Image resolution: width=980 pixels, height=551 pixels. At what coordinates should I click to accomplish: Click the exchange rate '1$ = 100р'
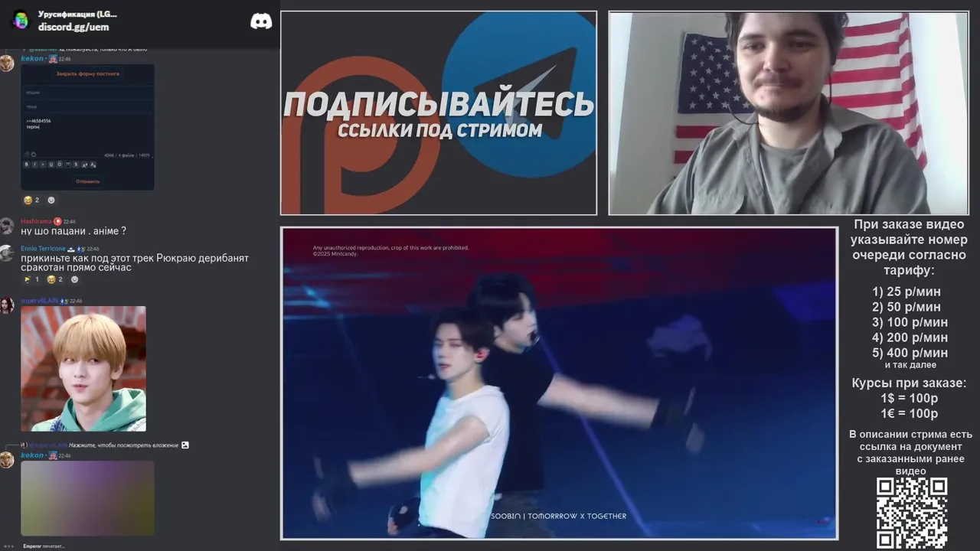[x=910, y=398]
